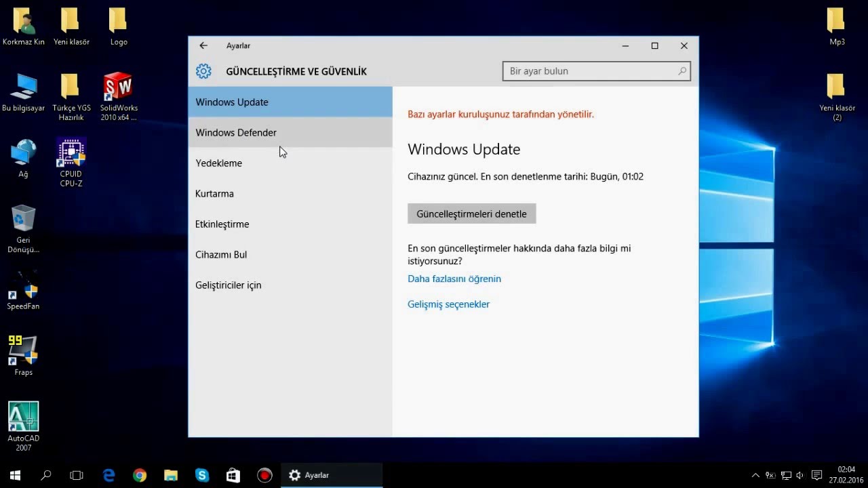This screenshot has width=868, height=488.
Task: Open File Explorer from taskbar
Action: pos(171,476)
